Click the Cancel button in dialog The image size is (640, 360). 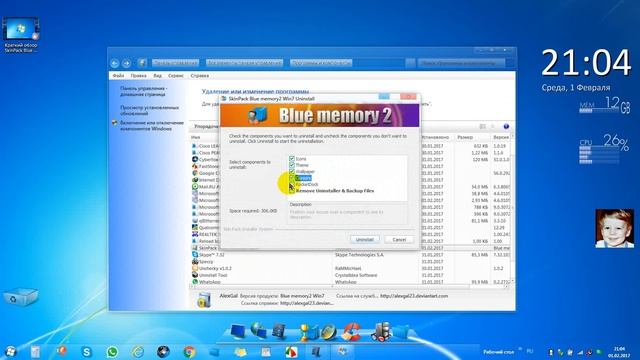[x=399, y=240]
